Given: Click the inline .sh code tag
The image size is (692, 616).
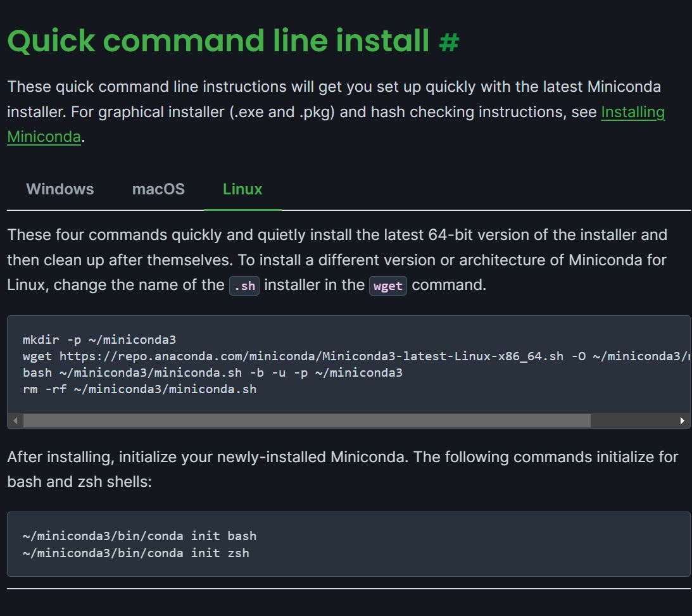Looking at the screenshot, I should (x=244, y=286).
